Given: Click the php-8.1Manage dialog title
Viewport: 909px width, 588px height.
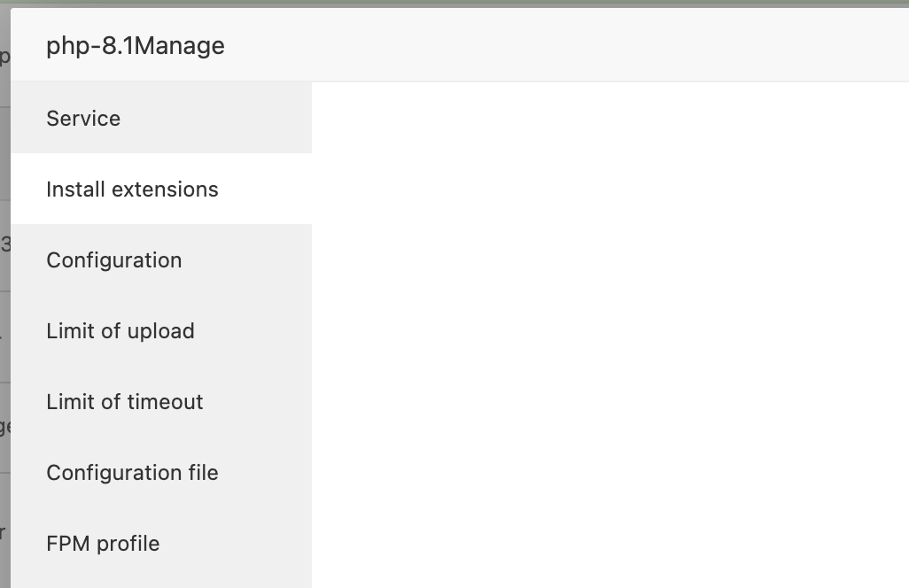Looking at the screenshot, I should coord(136,46).
